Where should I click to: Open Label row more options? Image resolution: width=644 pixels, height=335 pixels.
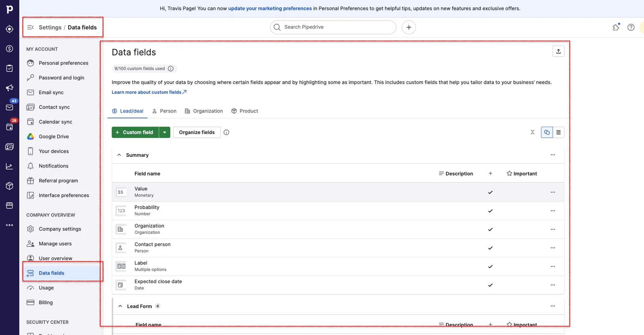tap(553, 267)
